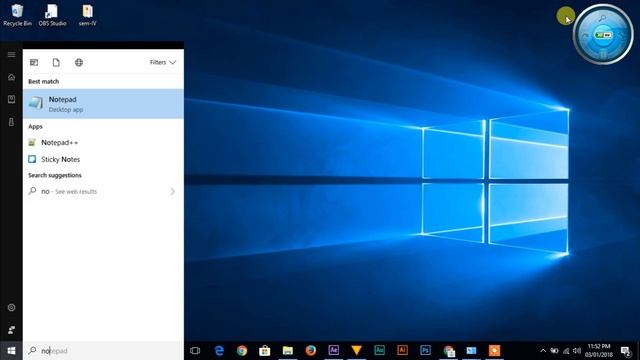This screenshot has width=640, height=360.
Task: Open Notebook icon in search sidebar
Action: [x=11, y=99]
